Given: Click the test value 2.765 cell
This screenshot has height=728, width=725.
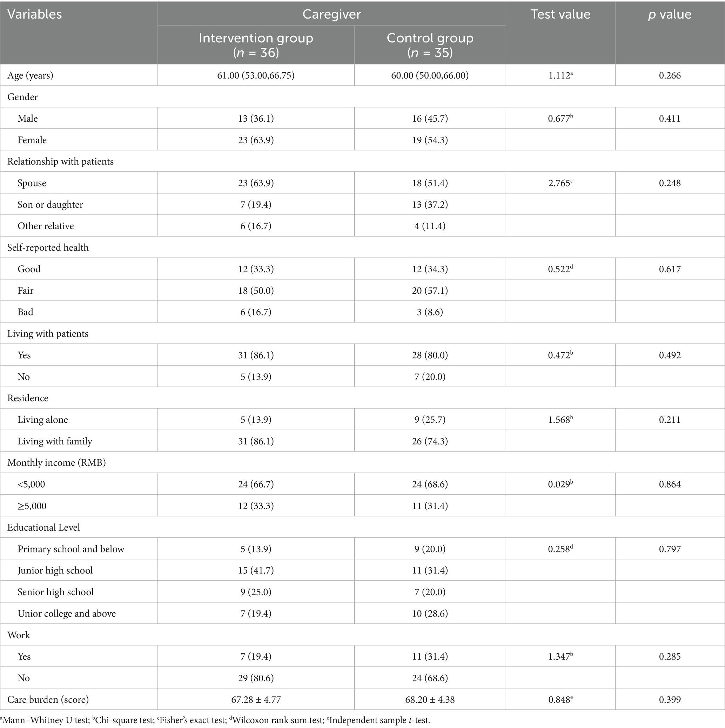Looking at the screenshot, I should [x=560, y=183].
